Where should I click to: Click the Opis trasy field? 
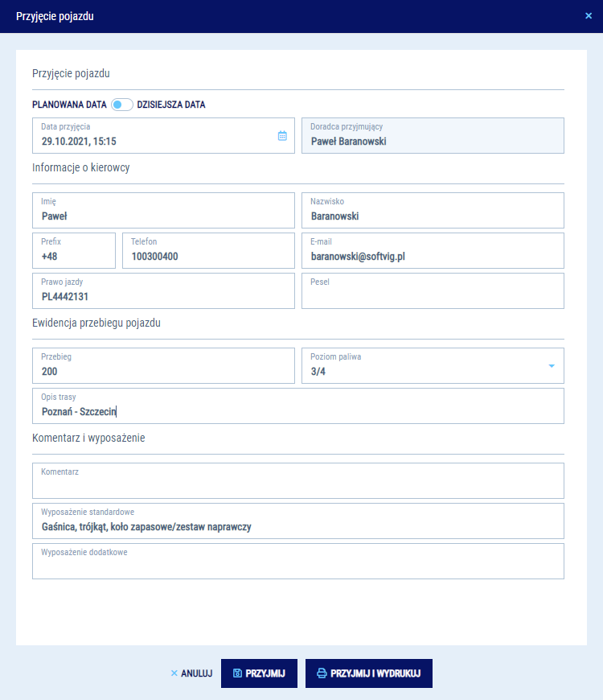click(297, 406)
